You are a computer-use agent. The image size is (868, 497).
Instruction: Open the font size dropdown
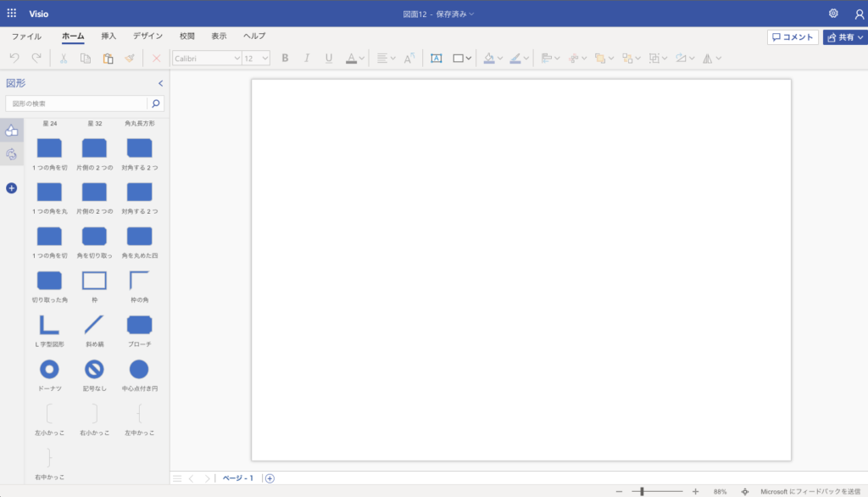pos(265,59)
